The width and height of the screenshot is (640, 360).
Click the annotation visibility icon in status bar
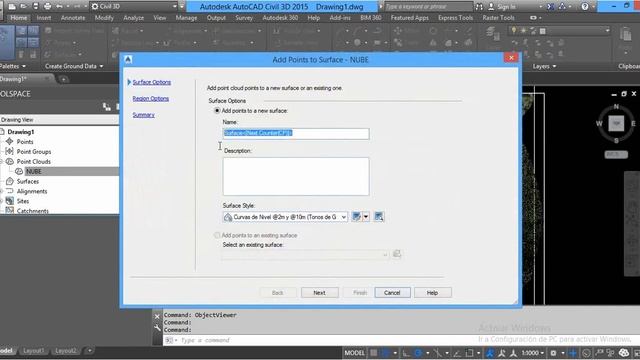(502, 353)
